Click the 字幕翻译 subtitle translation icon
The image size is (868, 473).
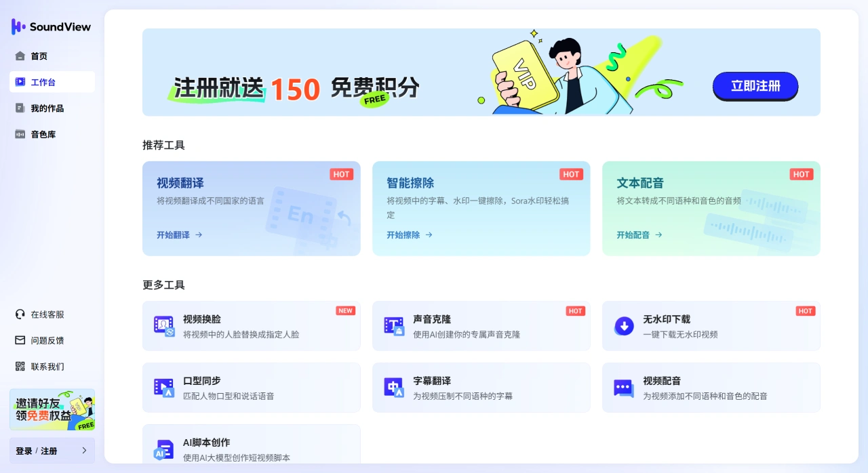[x=393, y=387]
